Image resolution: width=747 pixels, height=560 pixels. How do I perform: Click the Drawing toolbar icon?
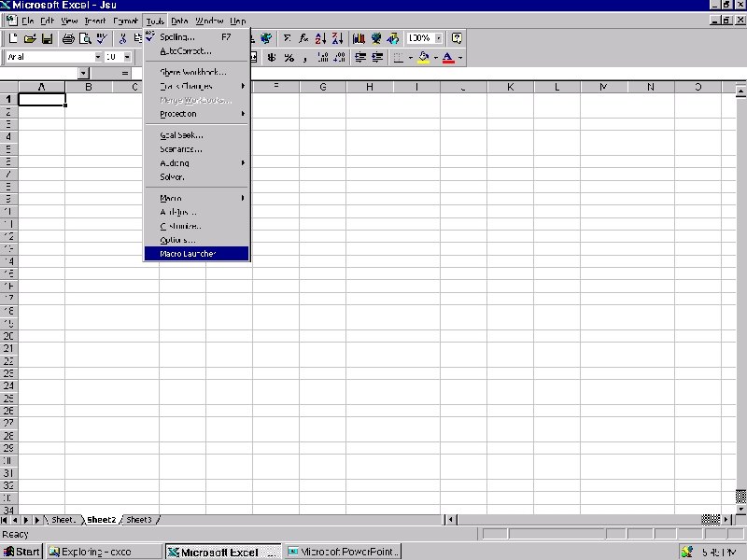pos(393,38)
